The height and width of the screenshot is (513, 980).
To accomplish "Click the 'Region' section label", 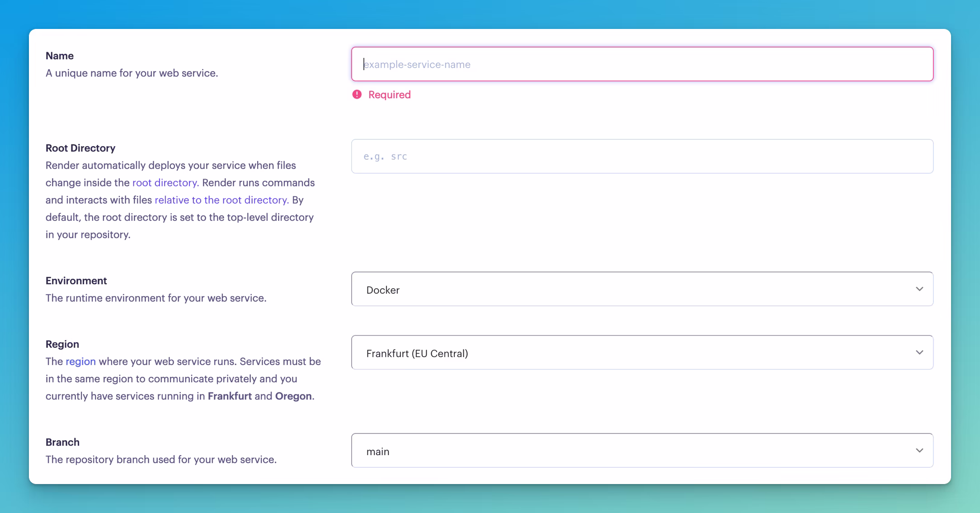I will tap(62, 344).
